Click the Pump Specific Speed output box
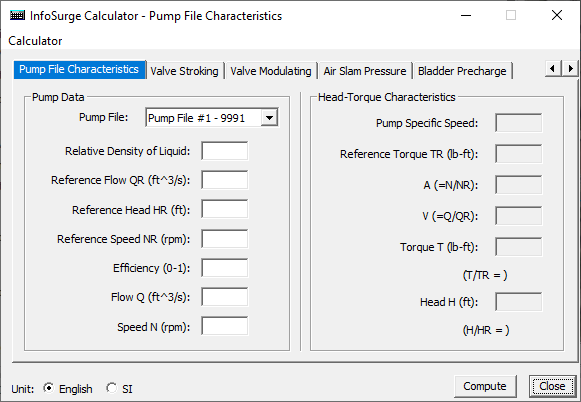This screenshot has width=581, height=402. (x=518, y=123)
